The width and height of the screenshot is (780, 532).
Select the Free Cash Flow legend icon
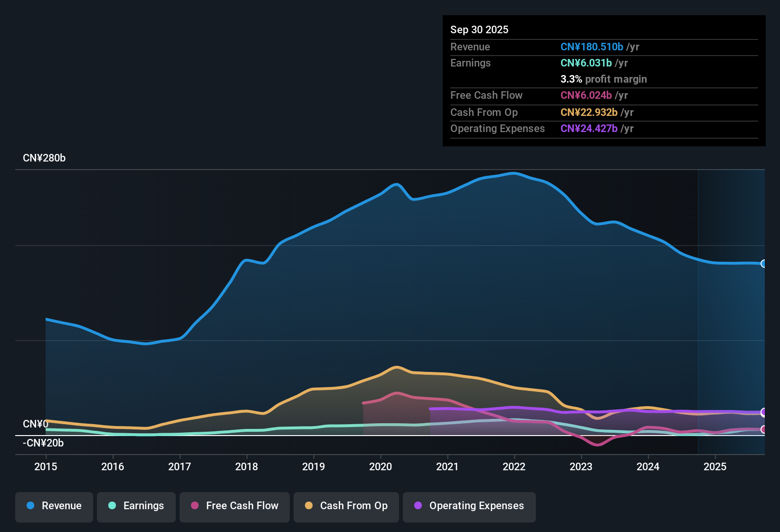[194, 506]
